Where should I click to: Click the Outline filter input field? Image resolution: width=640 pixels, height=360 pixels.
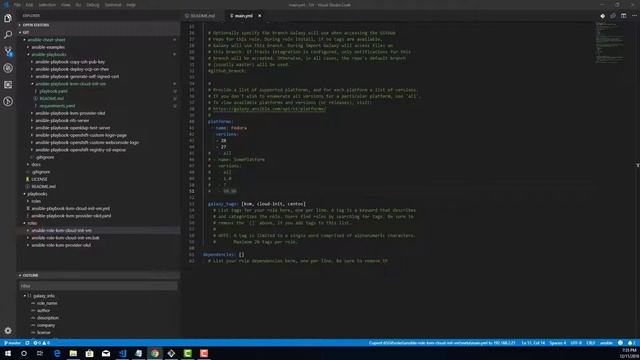[x=98, y=286]
